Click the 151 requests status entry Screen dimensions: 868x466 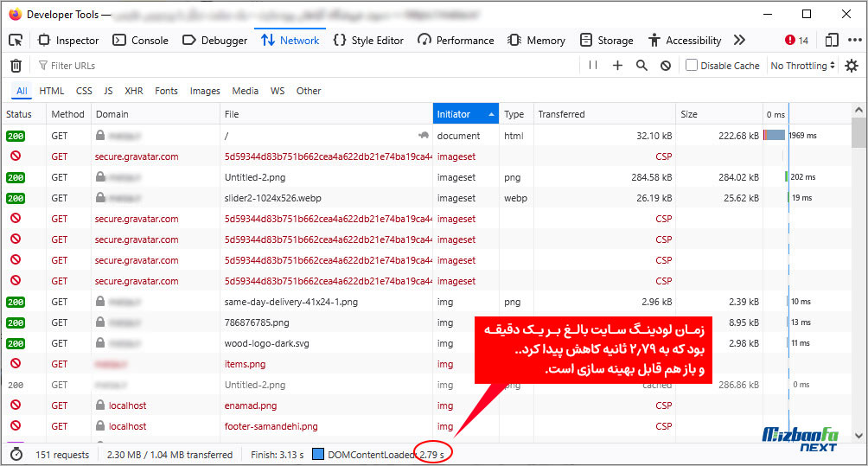pyautogui.click(x=62, y=455)
